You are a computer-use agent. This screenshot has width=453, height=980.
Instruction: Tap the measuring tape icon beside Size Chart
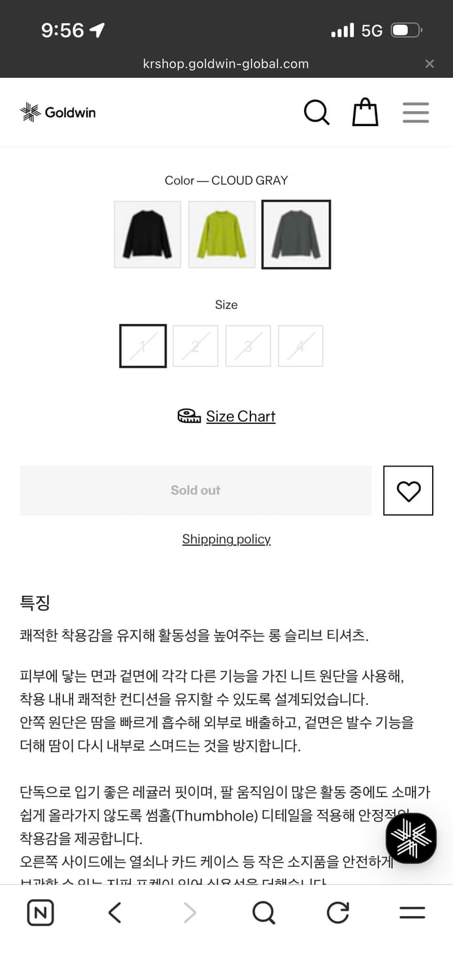(189, 416)
